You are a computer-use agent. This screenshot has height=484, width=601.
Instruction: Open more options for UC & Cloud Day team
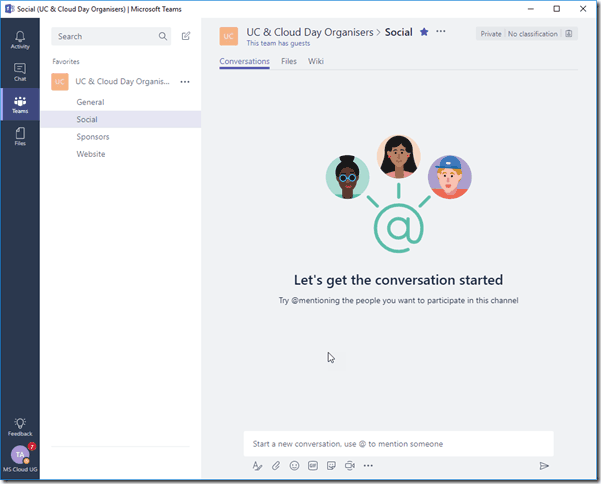(185, 82)
